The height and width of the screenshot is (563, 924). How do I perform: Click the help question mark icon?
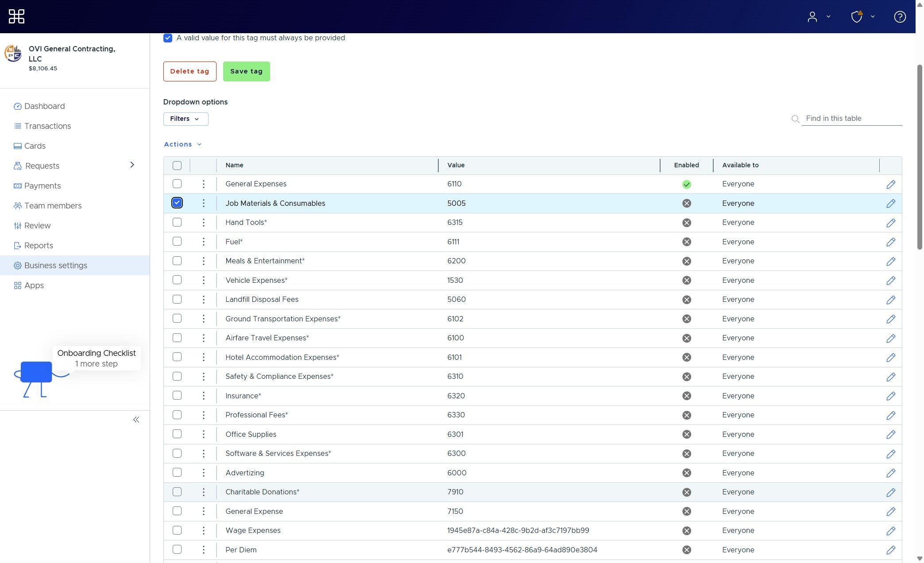click(x=900, y=17)
